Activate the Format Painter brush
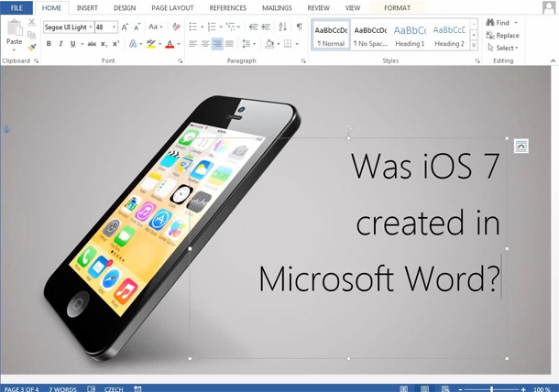The height and width of the screenshot is (392, 559). [x=32, y=47]
